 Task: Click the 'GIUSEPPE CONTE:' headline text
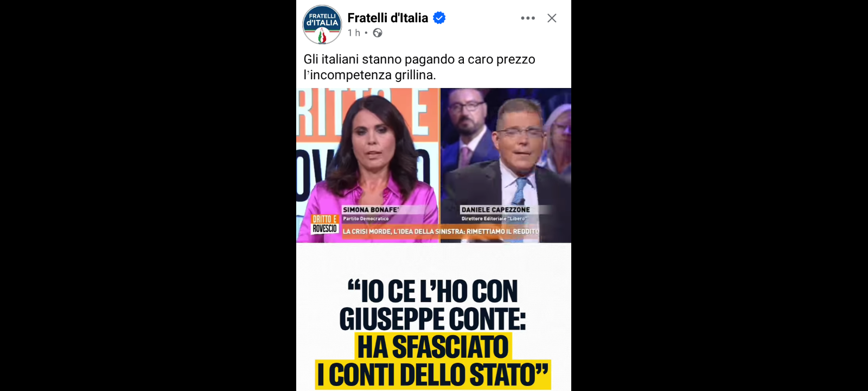(432, 319)
